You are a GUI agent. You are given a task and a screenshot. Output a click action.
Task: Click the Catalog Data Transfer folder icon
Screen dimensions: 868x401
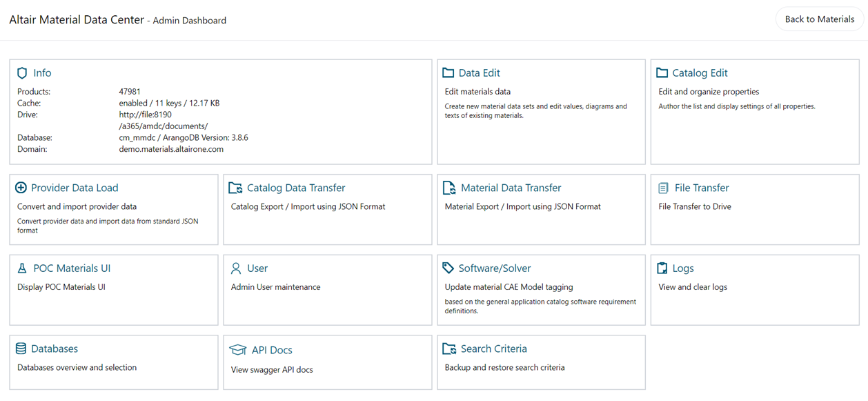[235, 188]
